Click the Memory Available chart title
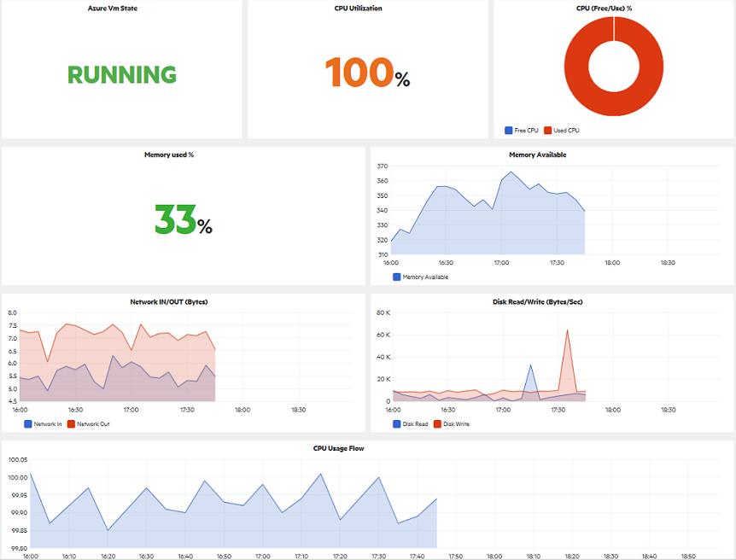 [x=538, y=155]
